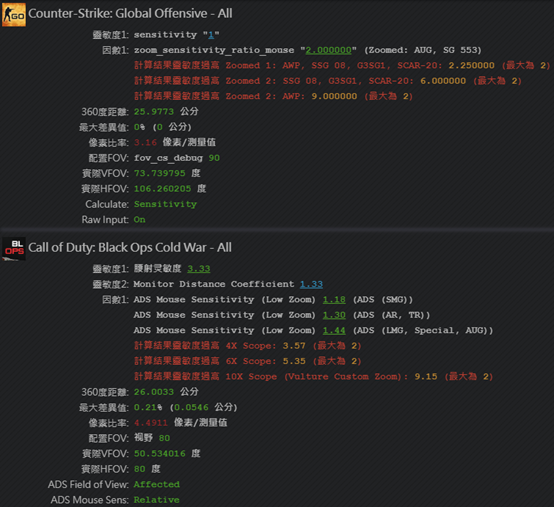Click the ADS (LMG, Special, AUG) value 1.44

[x=334, y=331]
